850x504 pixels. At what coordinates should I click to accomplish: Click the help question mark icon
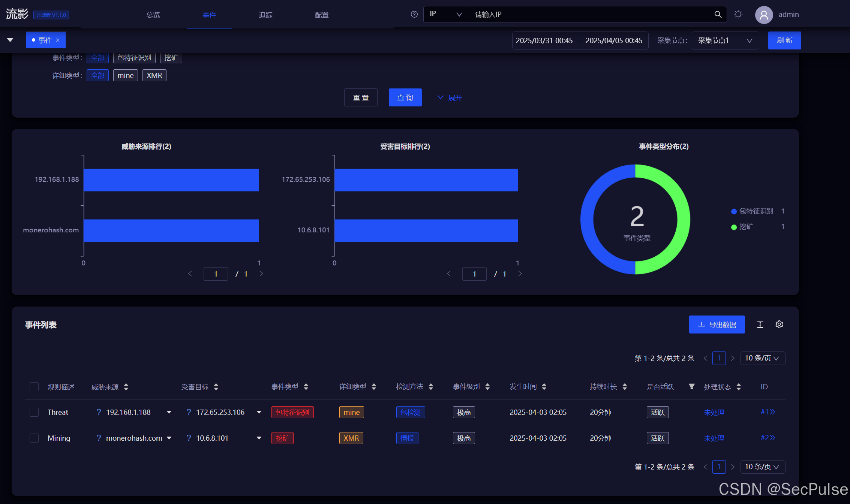click(x=414, y=14)
